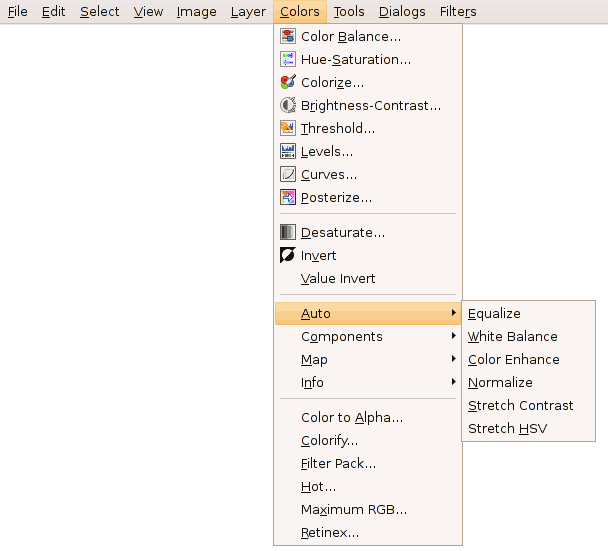This screenshot has width=608, height=551.
Task: Open the Dialogs menu
Action: point(402,12)
